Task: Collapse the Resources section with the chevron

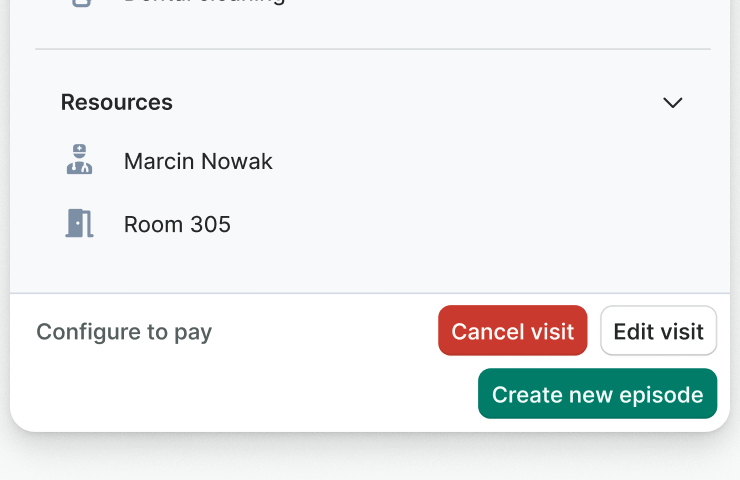Action: pyautogui.click(x=673, y=102)
